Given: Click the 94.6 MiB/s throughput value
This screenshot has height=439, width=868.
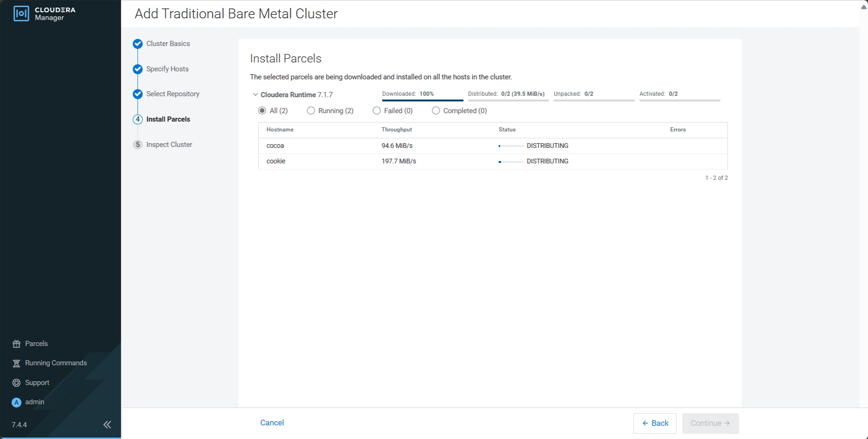Looking at the screenshot, I should pos(397,146).
